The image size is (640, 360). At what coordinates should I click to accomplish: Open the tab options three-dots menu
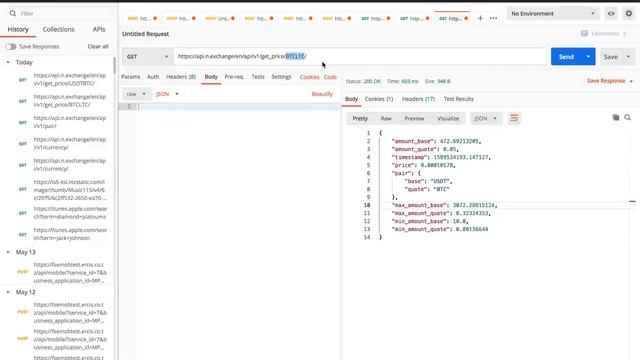pos(493,18)
